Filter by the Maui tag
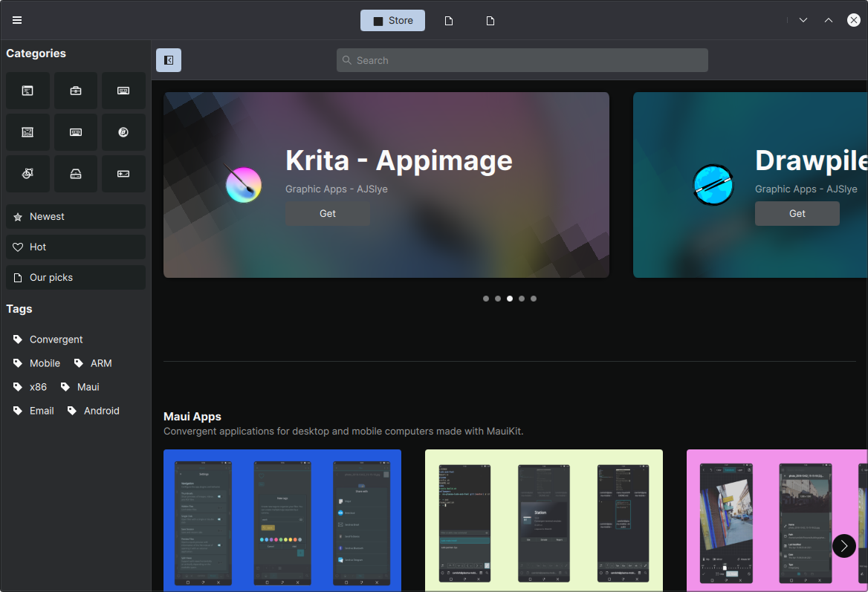Viewport: 868px width, 592px height. coord(80,387)
